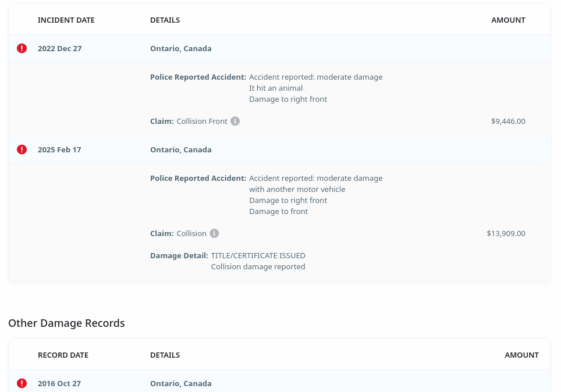Click the "It hit an animal" text

pyautogui.click(x=276, y=88)
